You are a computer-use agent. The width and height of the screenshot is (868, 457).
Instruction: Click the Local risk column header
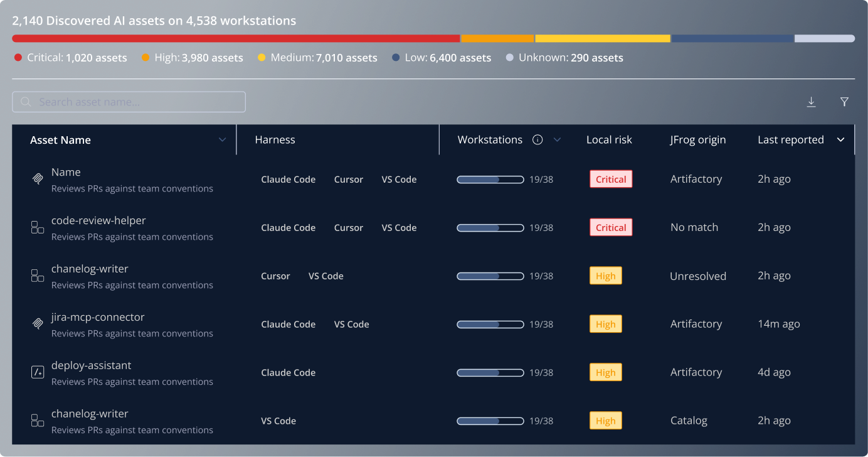coord(609,140)
